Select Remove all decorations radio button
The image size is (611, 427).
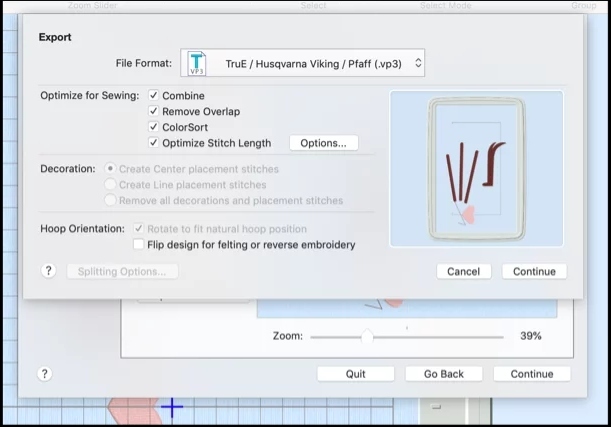(x=110, y=200)
